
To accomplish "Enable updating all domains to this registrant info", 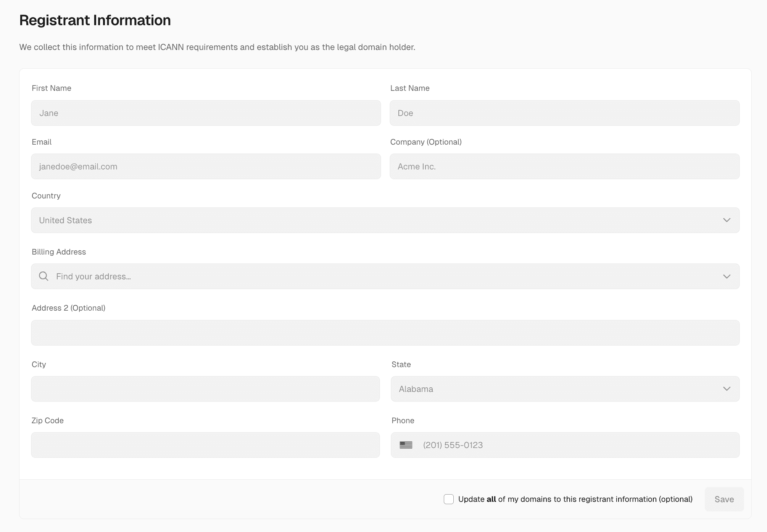I will point(448,499).
